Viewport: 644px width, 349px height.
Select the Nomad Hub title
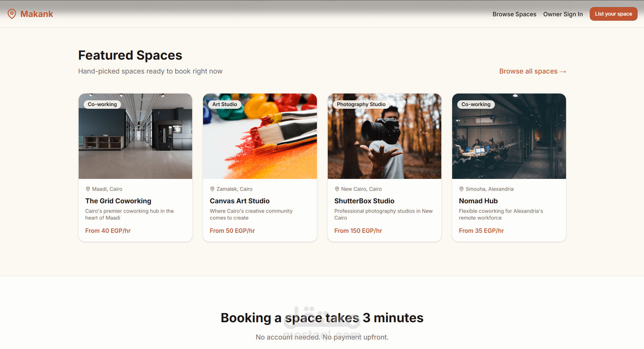[478, 201]
